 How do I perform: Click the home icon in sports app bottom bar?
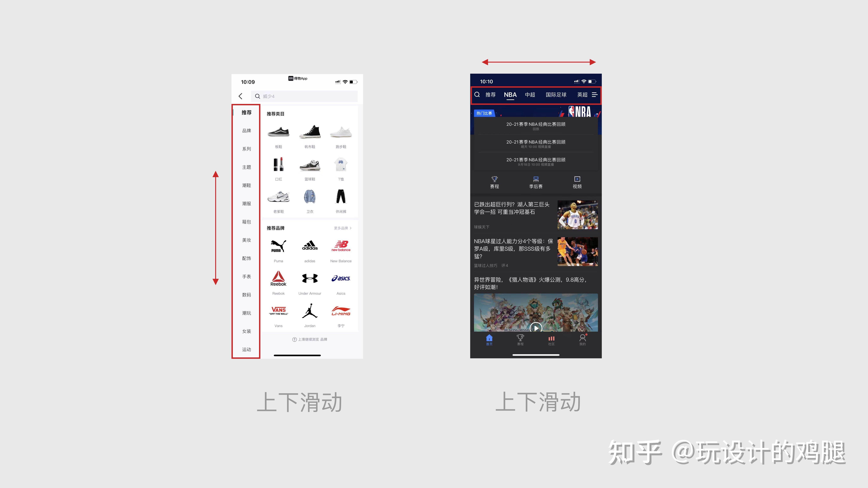489,341
